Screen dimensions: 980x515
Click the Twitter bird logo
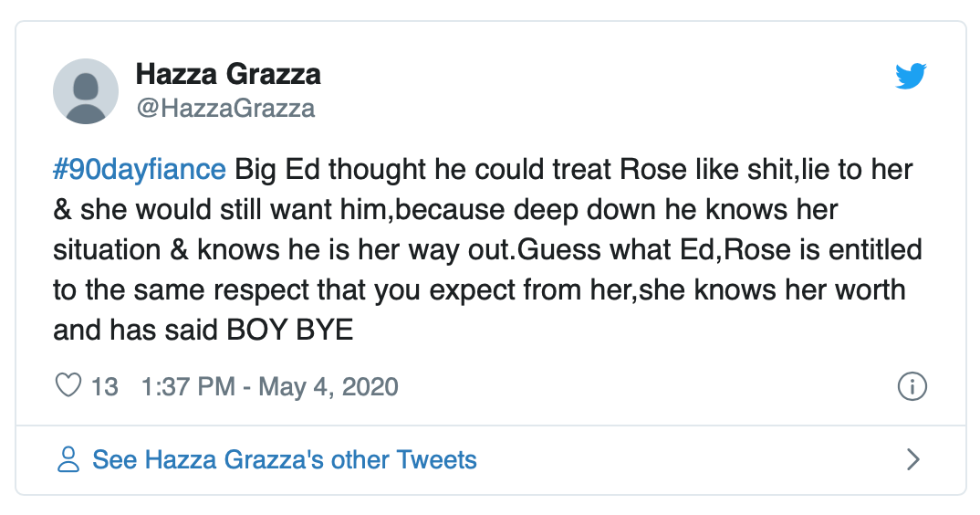tap(911, 77)
